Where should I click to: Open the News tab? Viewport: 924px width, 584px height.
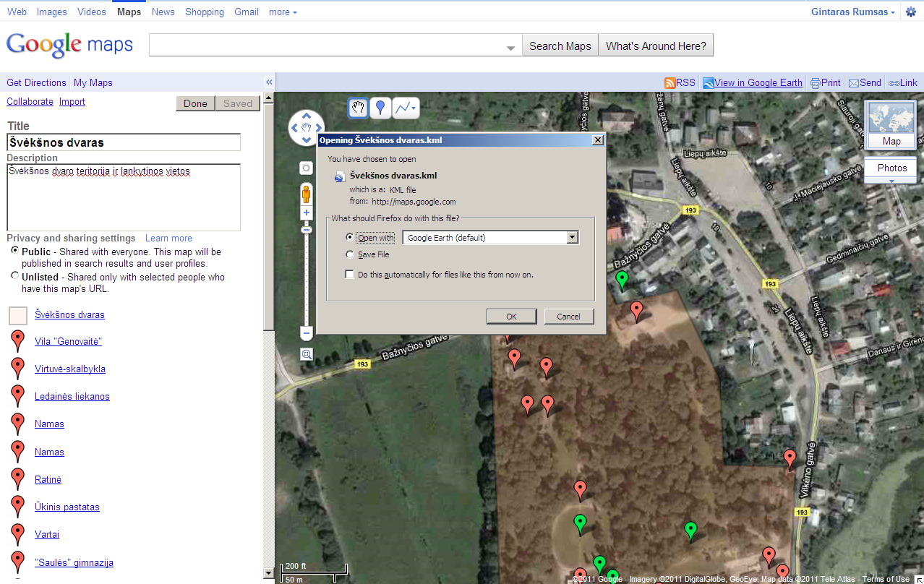pos(163,12)
